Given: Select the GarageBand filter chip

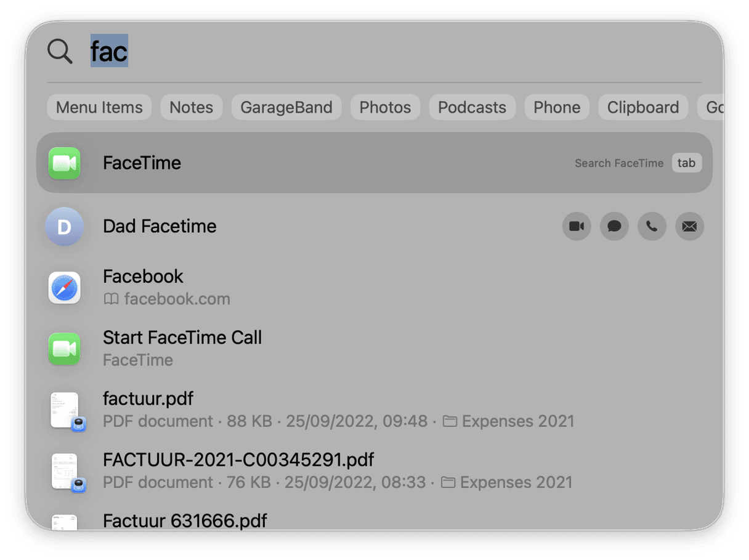Looking at the screenshot, I should tap(286, 107).
